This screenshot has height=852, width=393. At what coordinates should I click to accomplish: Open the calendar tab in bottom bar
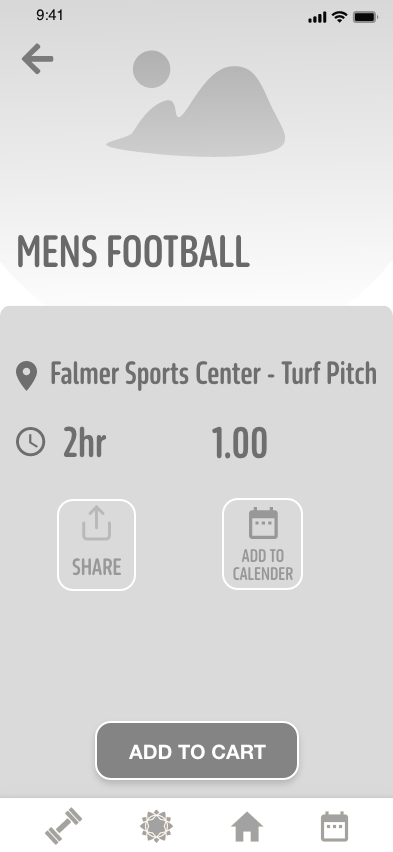click(334, 826)
